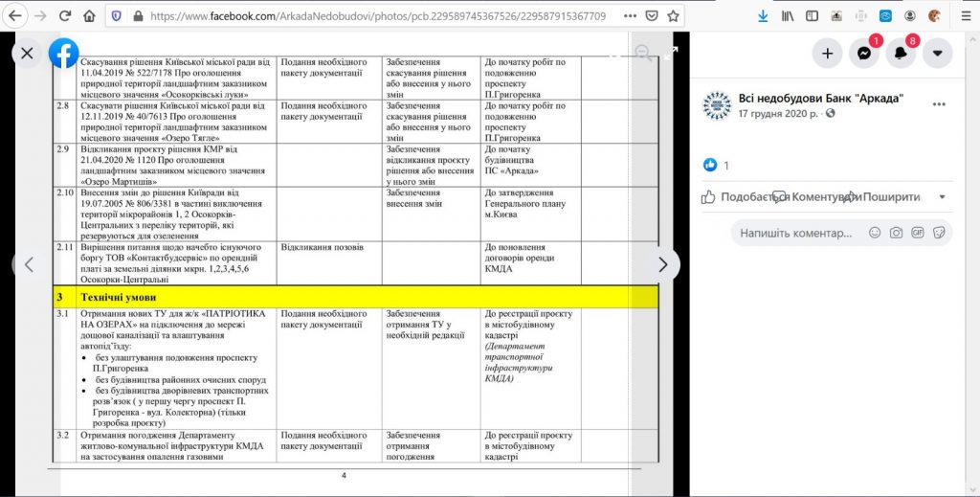Click text До поновлення договорів оренди КМДА
Viewport: 980px width, 497px height.
click(520, 258)
